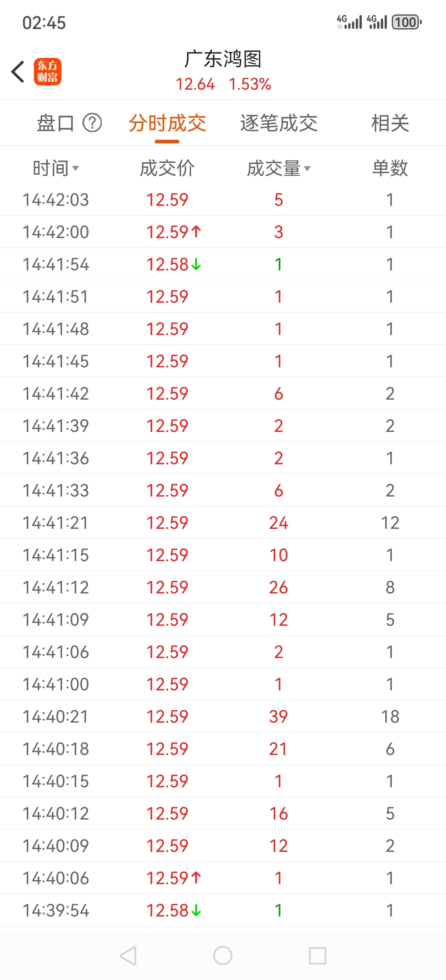This screenshot has height=980, width=446.
Task: Tap the 单数 column header
Action: [390, 168]
